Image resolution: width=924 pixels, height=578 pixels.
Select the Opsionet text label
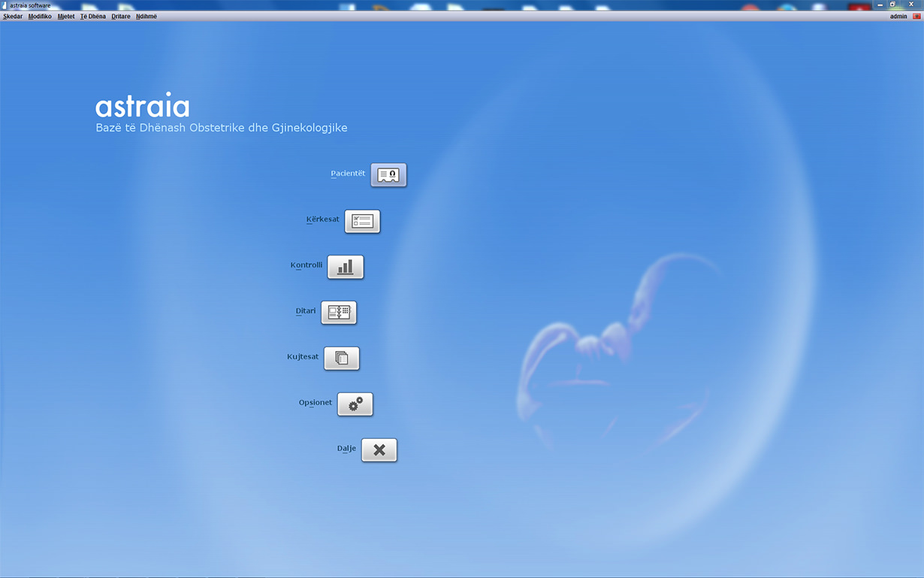pyautogui.click(x=315, y=403)
